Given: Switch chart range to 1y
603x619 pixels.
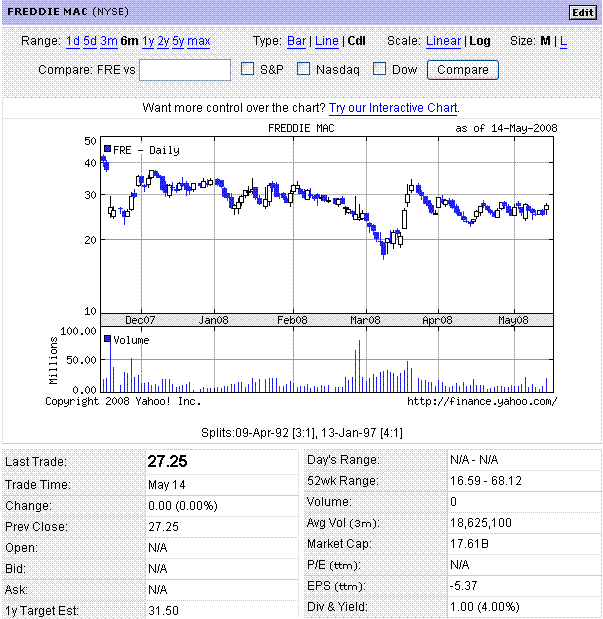Looking at the screenshot, I should [x=148, y=41].
